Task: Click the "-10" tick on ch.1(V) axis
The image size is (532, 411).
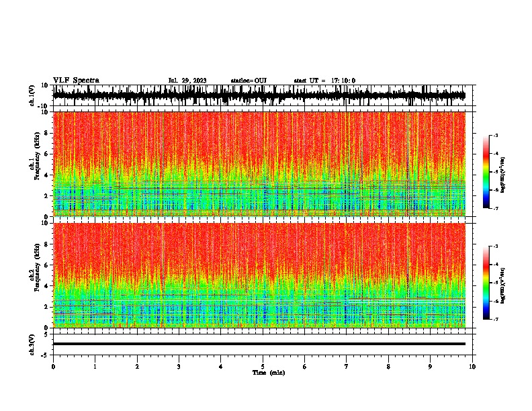Action: click(x=44, y=106)
